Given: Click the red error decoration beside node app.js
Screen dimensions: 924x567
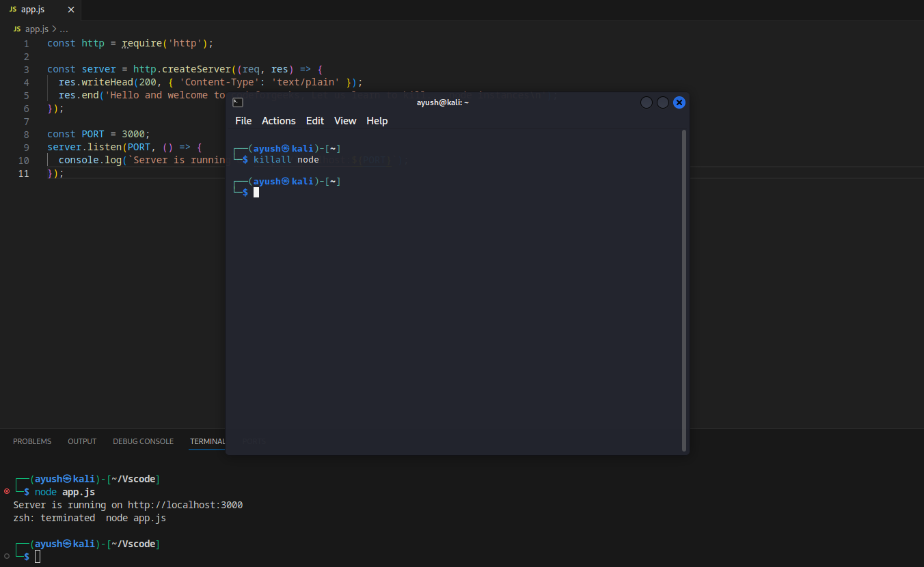Looking at the screenshot, I should (7, 491).
